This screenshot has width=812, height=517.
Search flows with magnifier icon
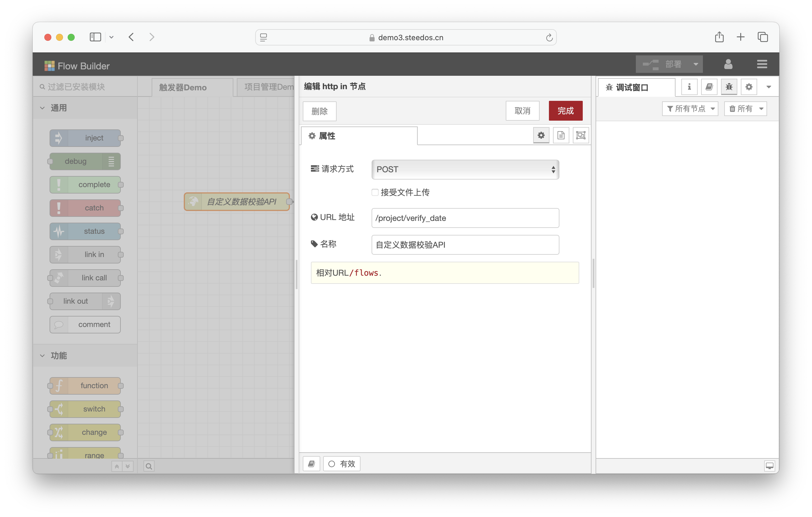click(149, 466)
